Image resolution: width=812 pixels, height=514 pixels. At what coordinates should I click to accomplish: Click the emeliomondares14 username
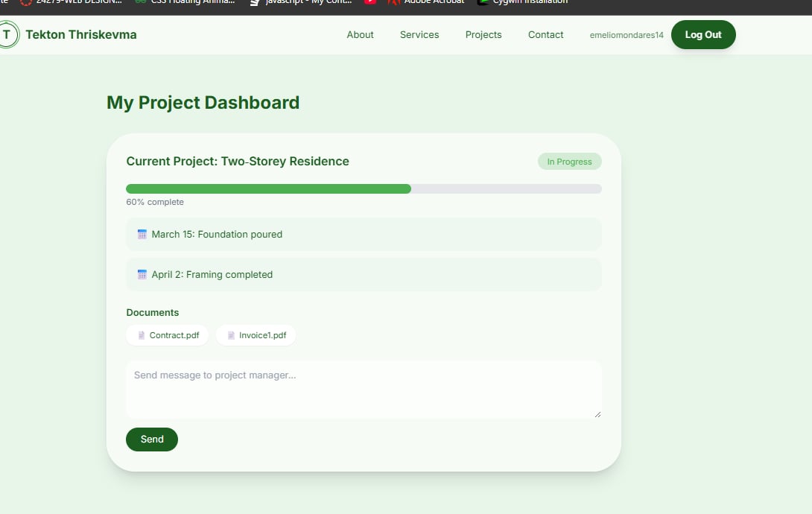coord(626,35)
